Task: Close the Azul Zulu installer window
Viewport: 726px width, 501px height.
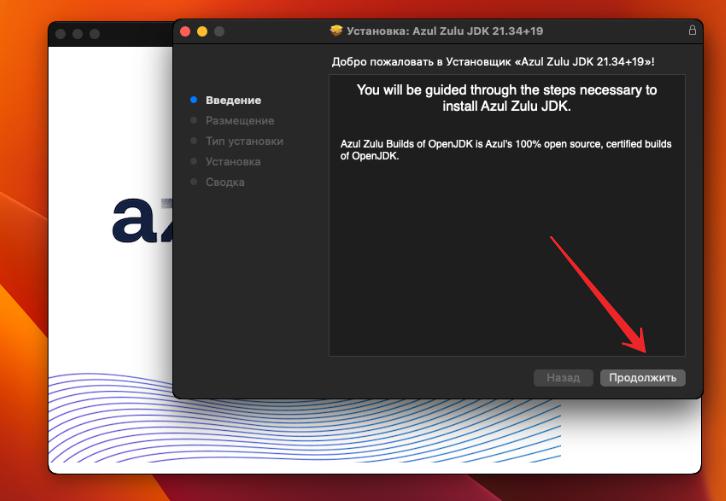Action: [185, 31]
